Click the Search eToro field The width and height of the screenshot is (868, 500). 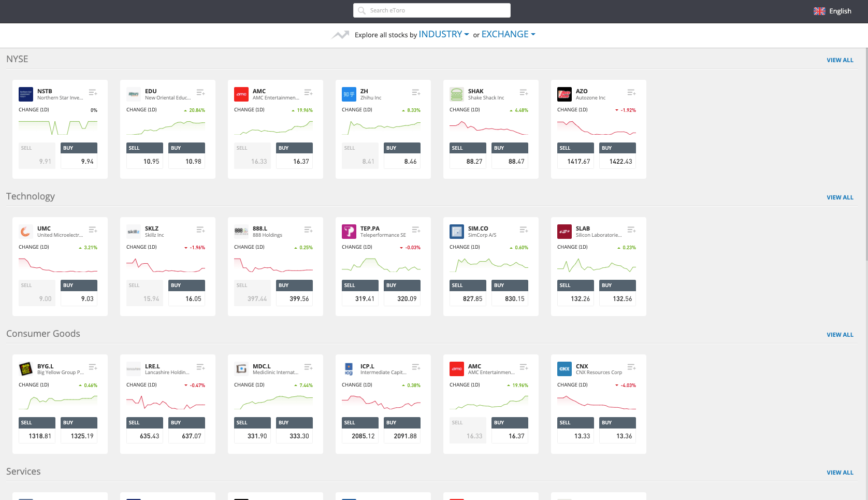[x=432, y=10]
